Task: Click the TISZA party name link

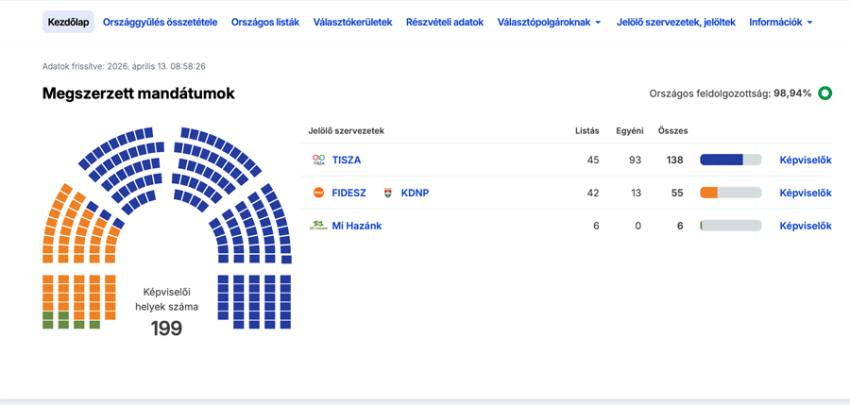Action: click(x=346, y=160)
